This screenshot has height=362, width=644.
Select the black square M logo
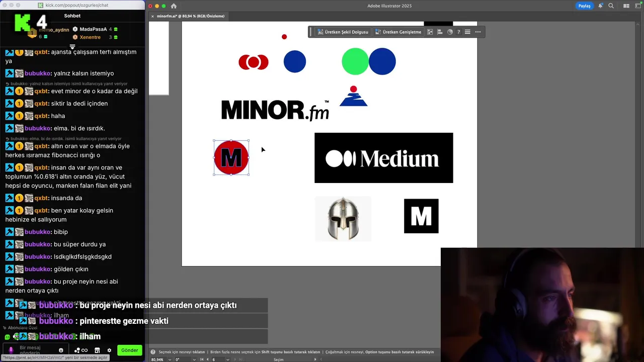click(x=421, y=216)
